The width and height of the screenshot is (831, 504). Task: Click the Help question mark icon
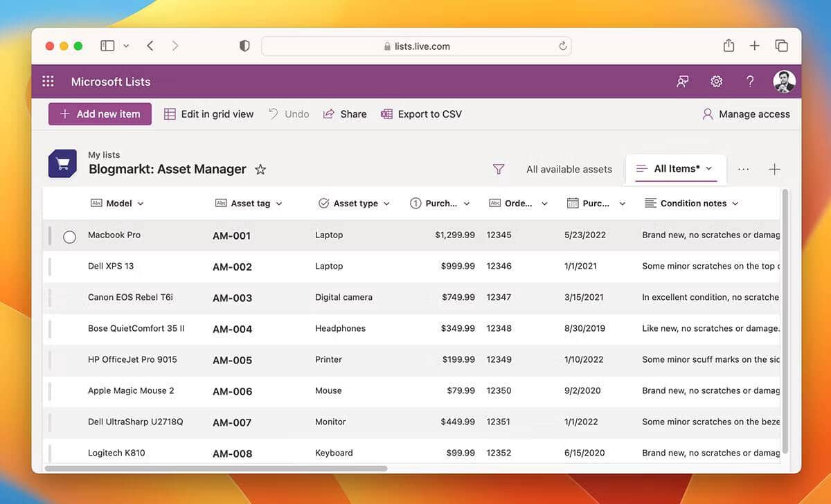pos(750,81)
